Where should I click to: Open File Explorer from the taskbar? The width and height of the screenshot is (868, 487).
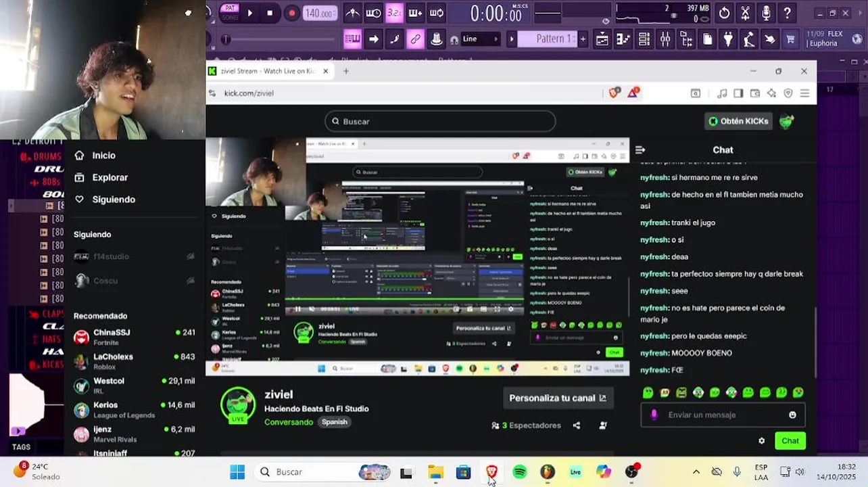(x=435, y=472)
